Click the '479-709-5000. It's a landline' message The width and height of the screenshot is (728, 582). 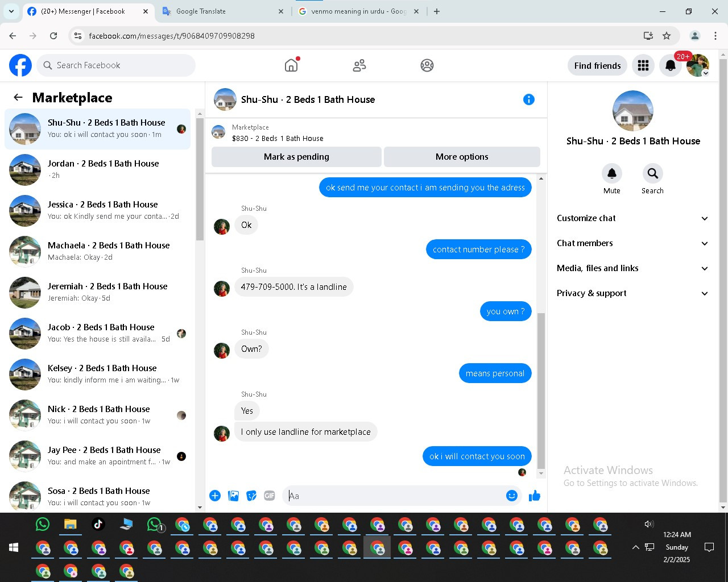[293, 287]
